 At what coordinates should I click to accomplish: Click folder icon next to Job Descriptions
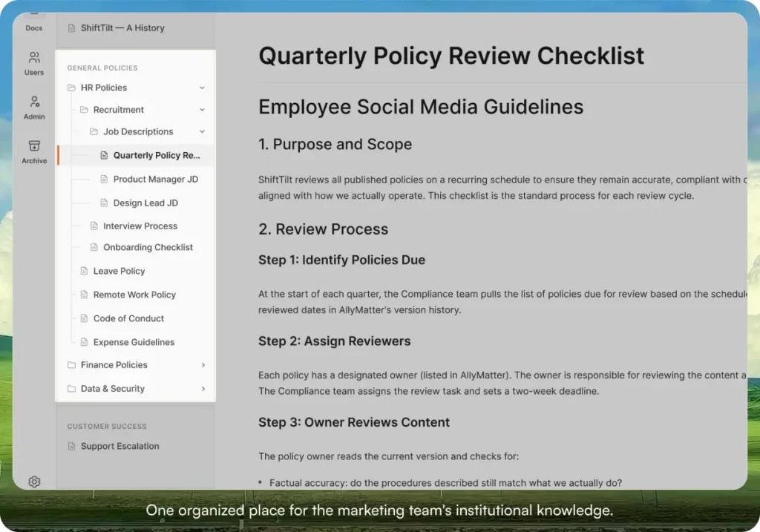coord(94,132)
